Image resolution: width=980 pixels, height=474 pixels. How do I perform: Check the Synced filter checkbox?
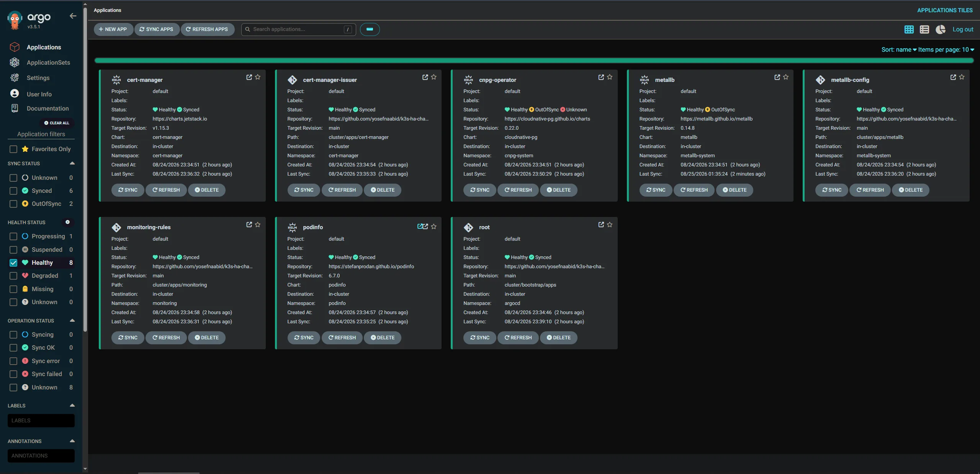(x=13, y=191)
